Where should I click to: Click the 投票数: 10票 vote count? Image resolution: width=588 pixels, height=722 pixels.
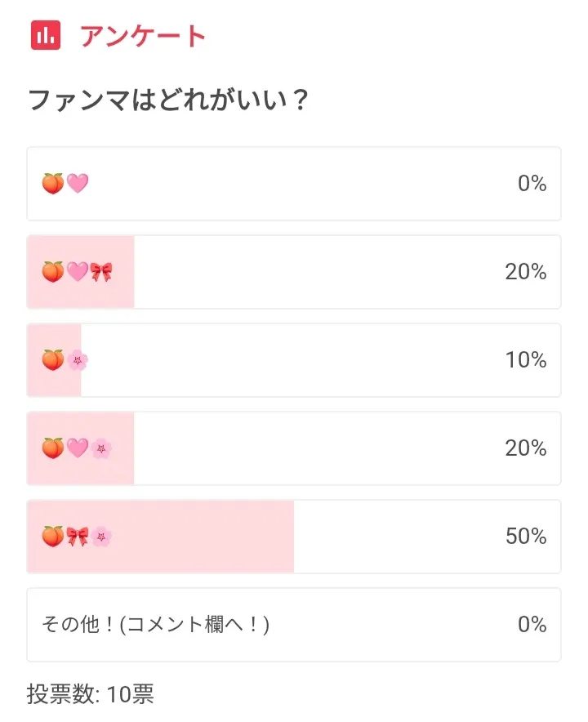(x=91, y=694)
